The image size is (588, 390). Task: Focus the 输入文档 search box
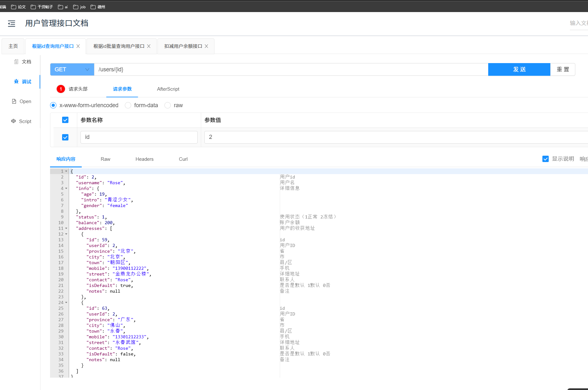pyautogui.click(x=579, y=23)
